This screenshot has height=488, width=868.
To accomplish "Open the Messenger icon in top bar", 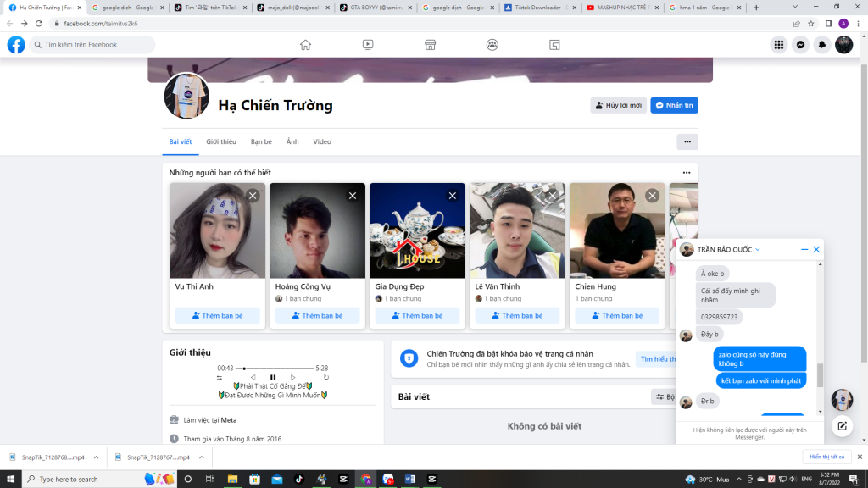I will (x=800, y=45).
